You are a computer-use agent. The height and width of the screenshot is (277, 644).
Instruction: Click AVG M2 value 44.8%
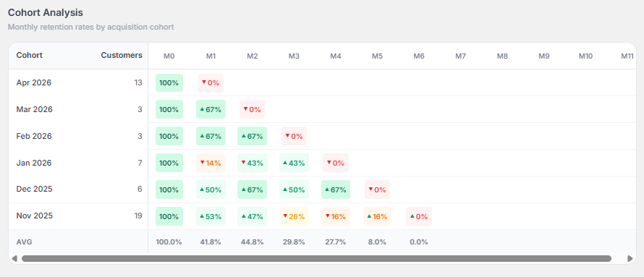point(253,242)
